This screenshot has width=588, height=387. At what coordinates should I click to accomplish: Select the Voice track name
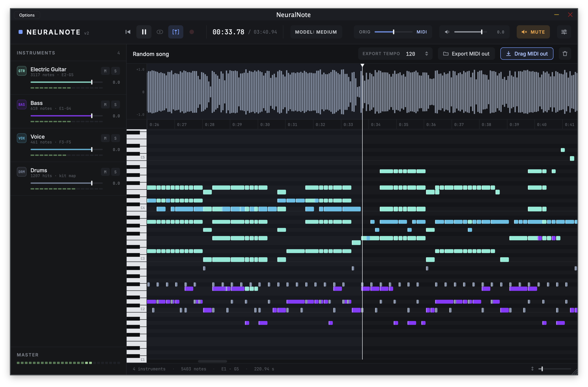38,136
